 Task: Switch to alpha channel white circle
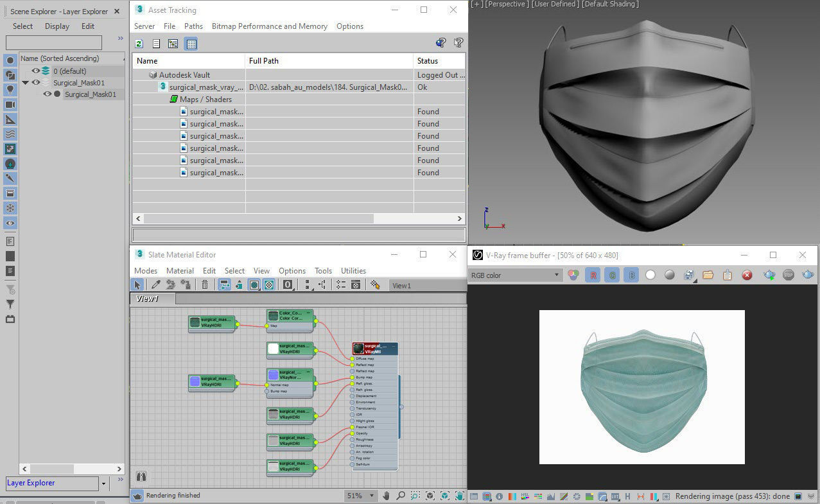650,275
